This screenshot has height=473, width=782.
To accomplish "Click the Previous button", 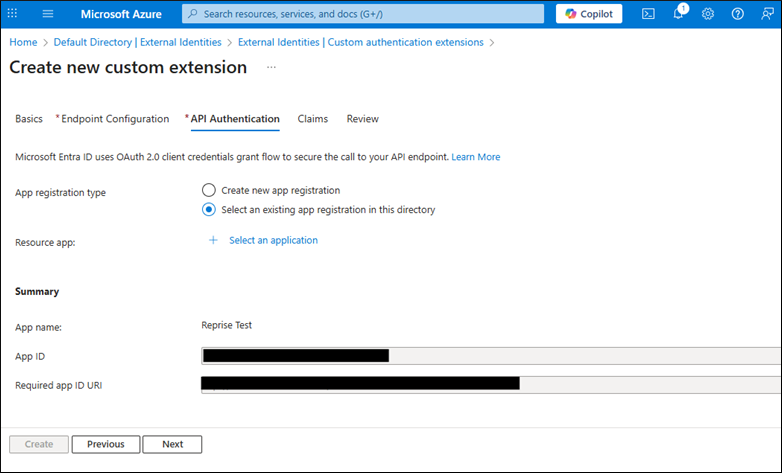I will pyautogui.click(x=105, y=444).
